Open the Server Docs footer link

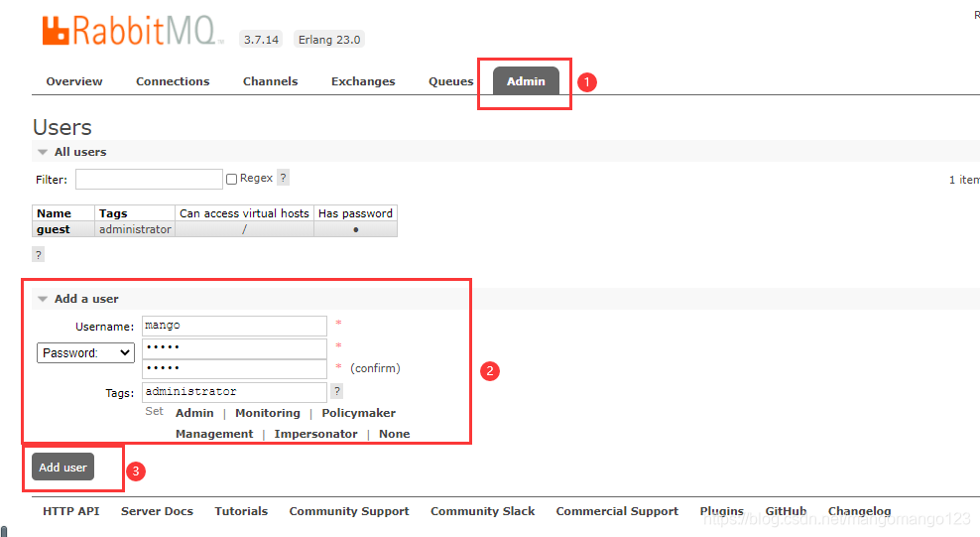click(157, 511)
